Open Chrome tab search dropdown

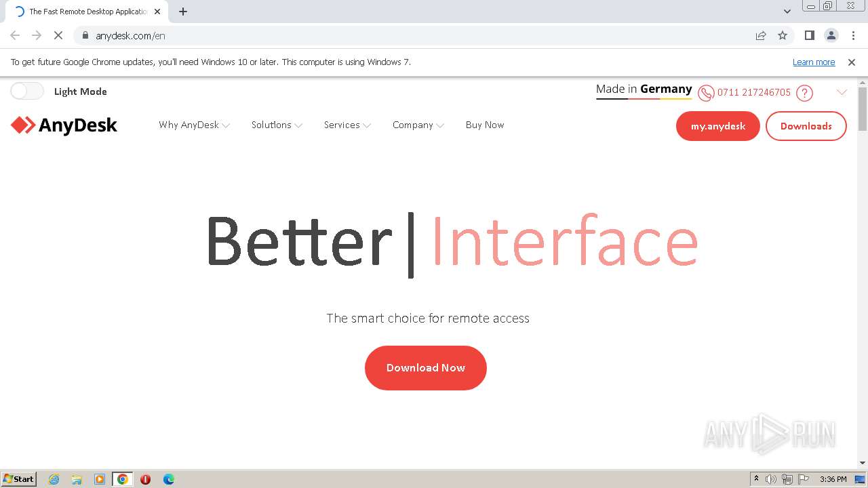(x=787, y=12)
